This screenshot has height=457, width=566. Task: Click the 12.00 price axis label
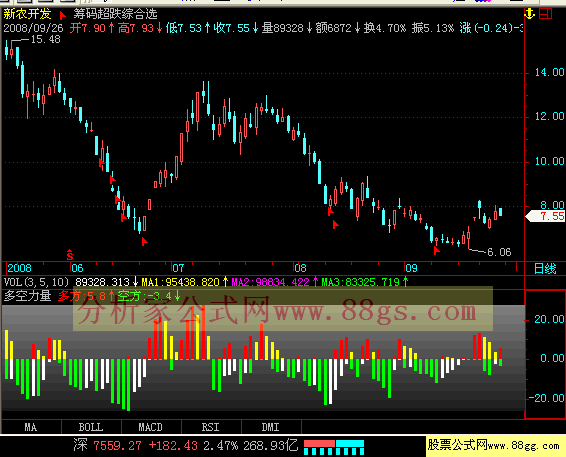point(549,116)
